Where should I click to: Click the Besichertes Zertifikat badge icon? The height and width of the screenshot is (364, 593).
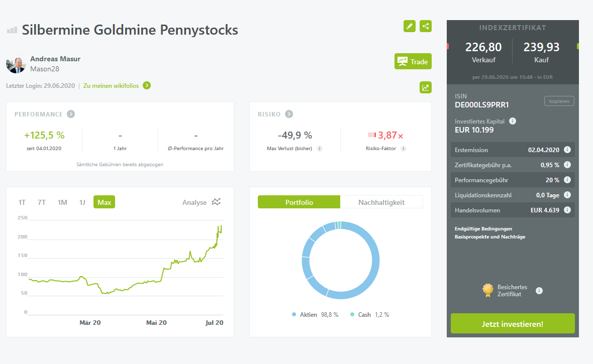tap(487, 290)
